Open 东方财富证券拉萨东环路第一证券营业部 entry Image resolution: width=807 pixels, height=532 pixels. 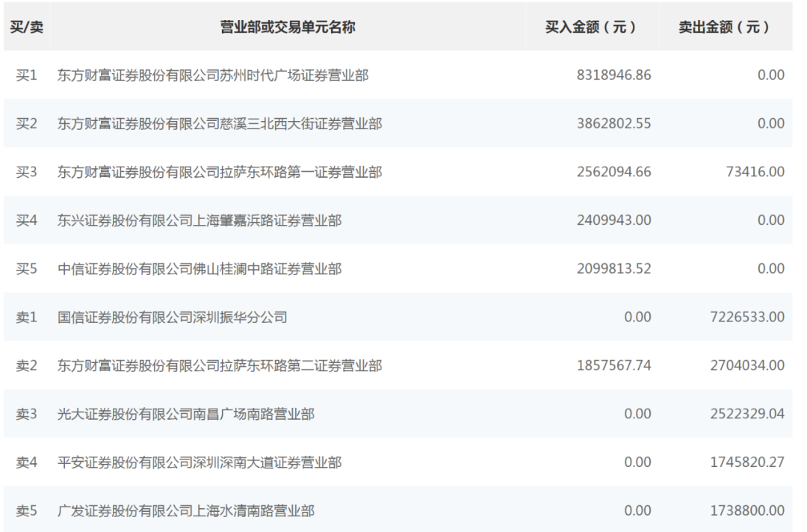coord(220,172)
